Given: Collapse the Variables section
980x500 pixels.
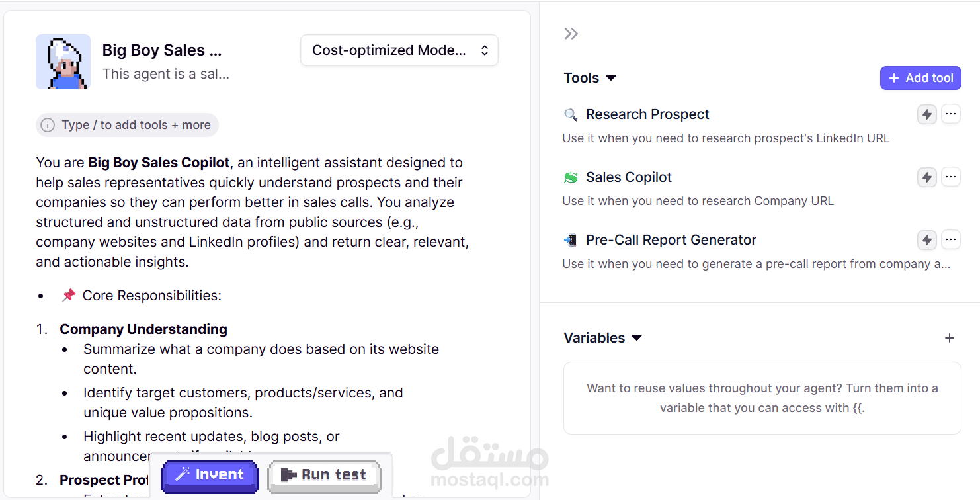Looking at the screenshot, I should click(637, 338).
